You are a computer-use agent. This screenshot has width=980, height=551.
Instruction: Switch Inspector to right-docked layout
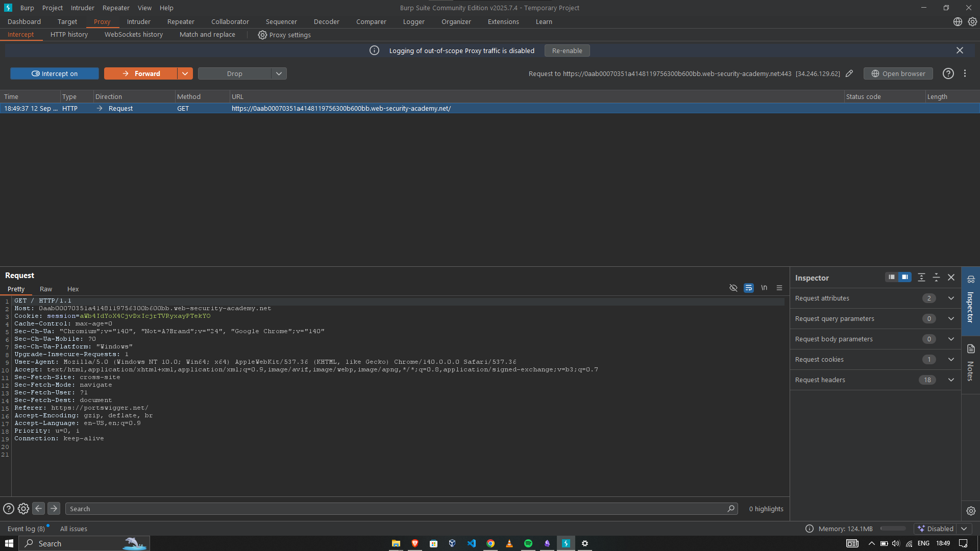coord(905,277)
